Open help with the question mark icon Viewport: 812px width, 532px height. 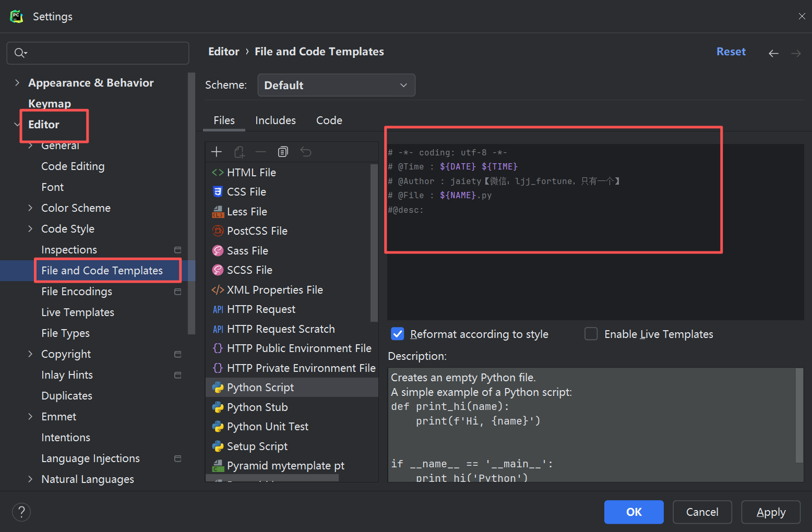click(x=21, y=512)
